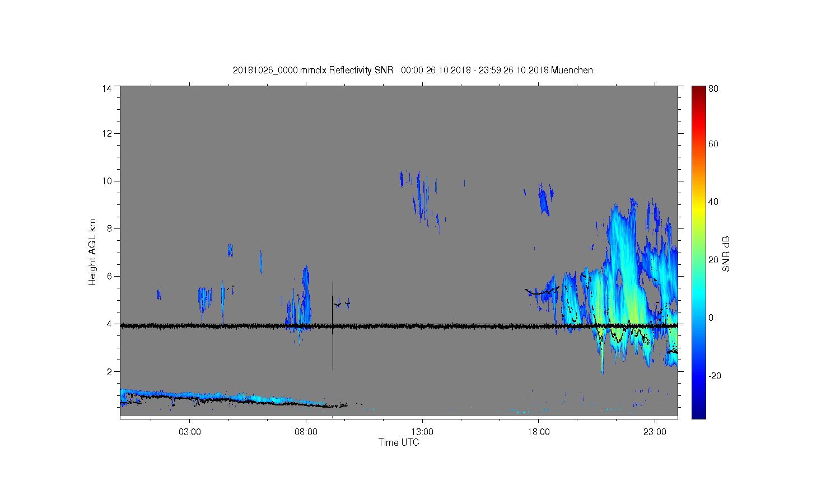
Task: Click the SNR color scale bar
Action: [698, 252]
